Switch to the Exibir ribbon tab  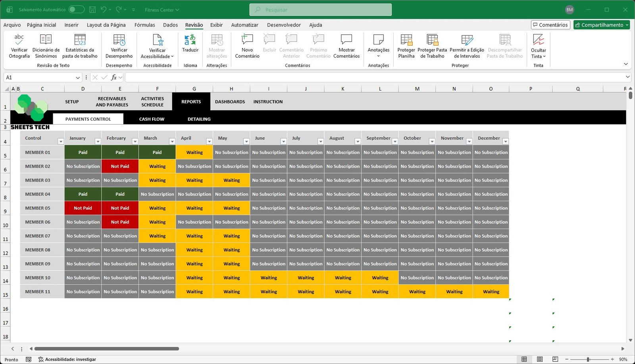216,25
